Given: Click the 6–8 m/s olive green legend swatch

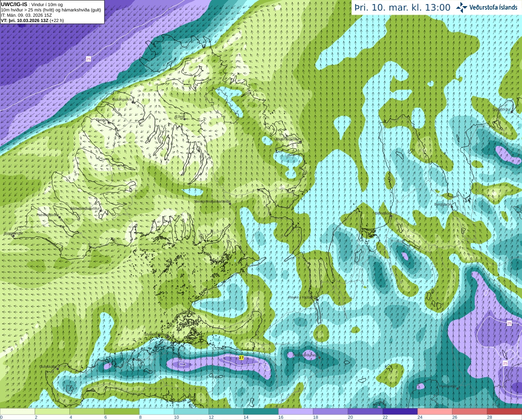Looking at the screenshot, I should 122,411.
